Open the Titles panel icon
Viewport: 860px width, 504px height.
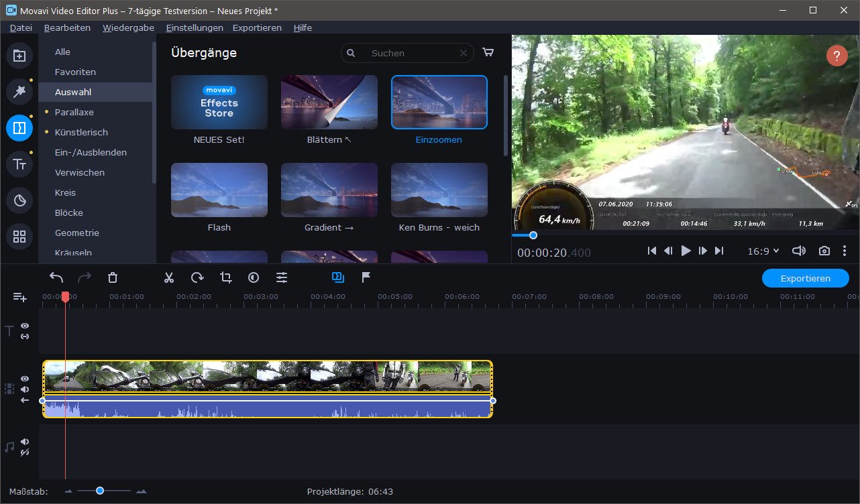(19, 164)
